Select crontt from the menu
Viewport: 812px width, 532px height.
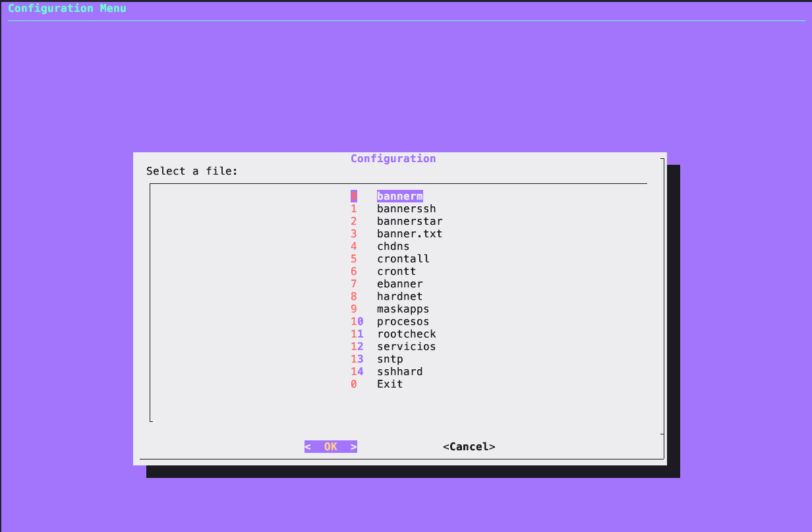(x=396, y=272)
